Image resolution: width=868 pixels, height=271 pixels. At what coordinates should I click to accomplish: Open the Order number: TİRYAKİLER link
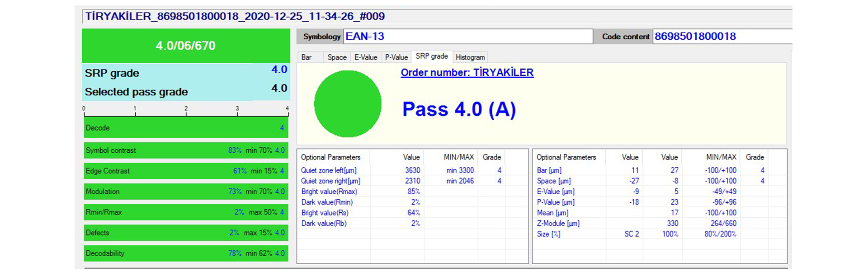pos(467,72)
